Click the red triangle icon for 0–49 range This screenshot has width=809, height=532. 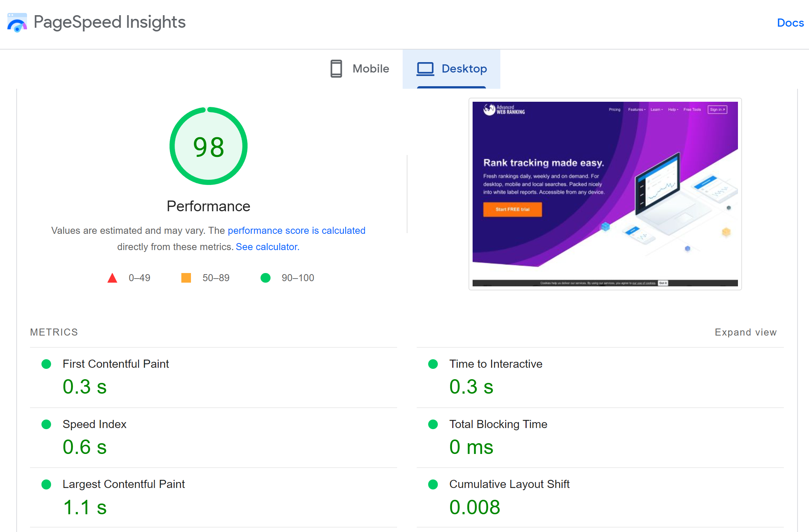point(112,277)
